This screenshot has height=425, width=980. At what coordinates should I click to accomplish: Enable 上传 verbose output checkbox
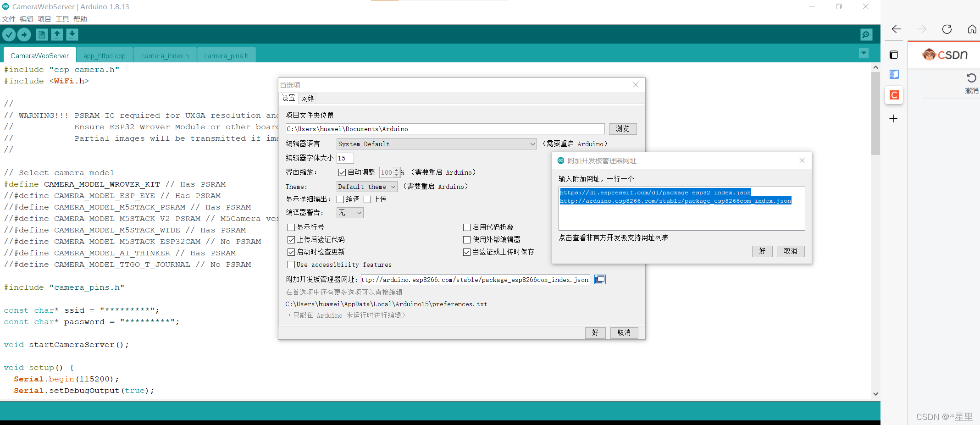(367, 199)
